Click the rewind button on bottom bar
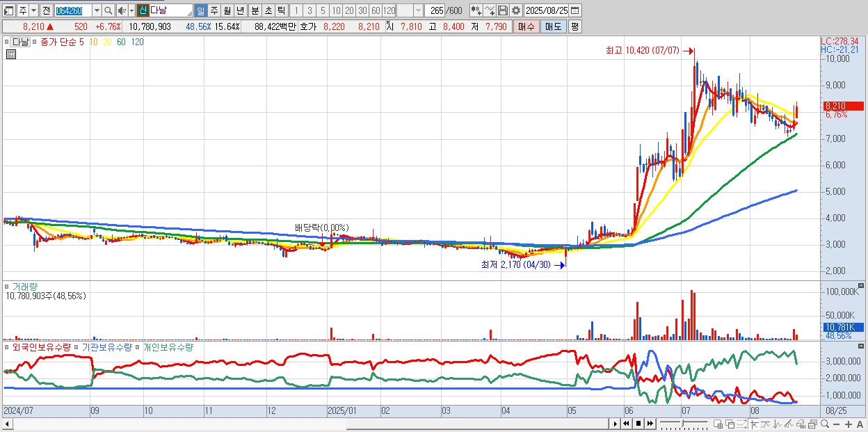The width and height of the screenshot is (868, 432). (x=626, y=424)
